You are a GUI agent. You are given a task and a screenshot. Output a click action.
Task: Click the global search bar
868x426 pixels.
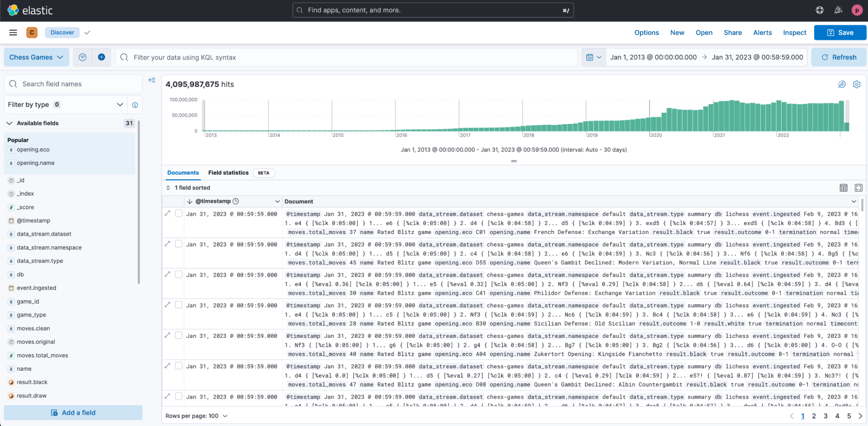coord(433,10)
